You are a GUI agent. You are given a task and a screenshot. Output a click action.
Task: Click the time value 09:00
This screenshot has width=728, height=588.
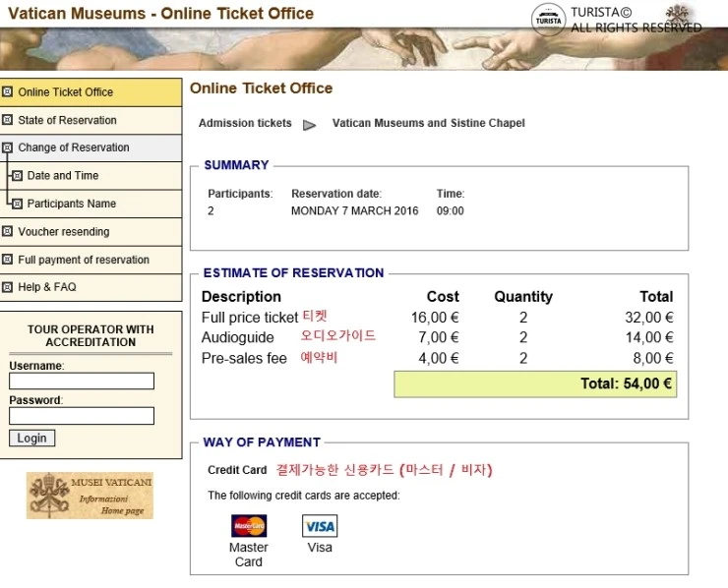(451, 210)
